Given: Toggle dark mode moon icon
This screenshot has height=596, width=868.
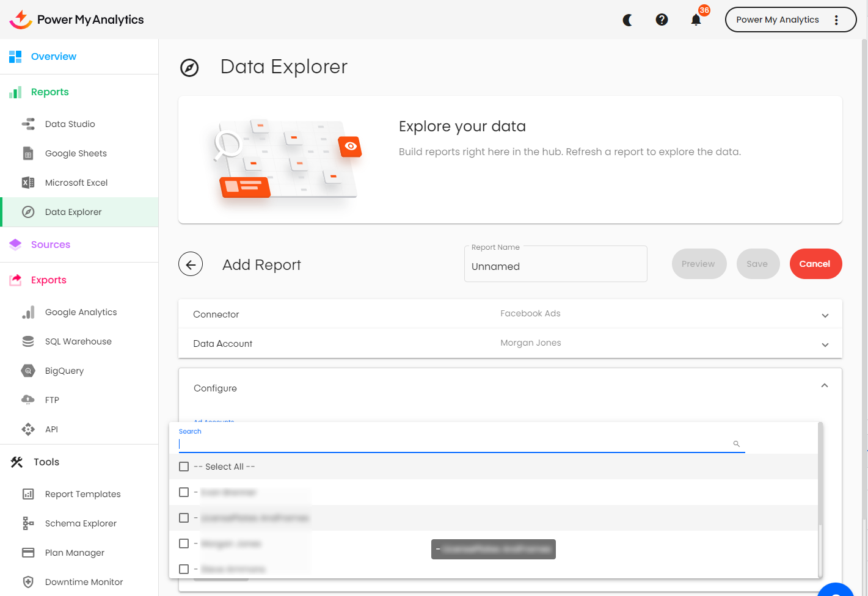Looking at the screenshot, I should point(627,20).
